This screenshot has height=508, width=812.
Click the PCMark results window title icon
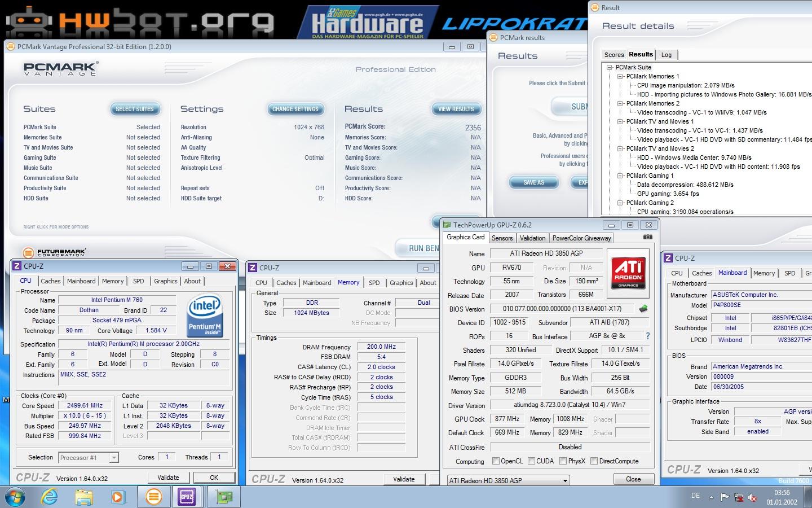(x=493, y=38)
